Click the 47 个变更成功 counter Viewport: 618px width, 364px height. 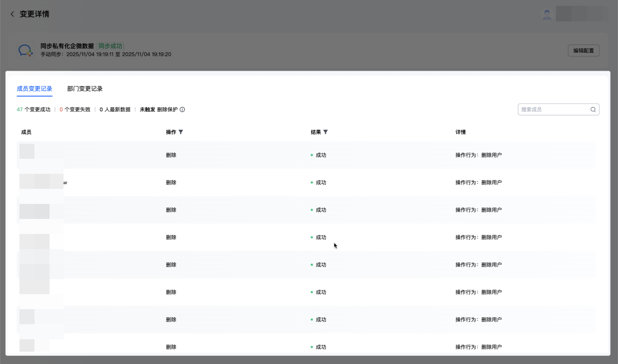tap(33, 110)
